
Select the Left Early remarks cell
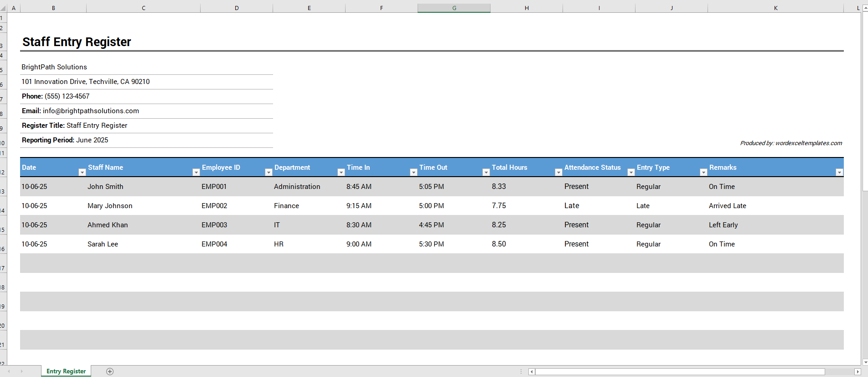point(775,225)
